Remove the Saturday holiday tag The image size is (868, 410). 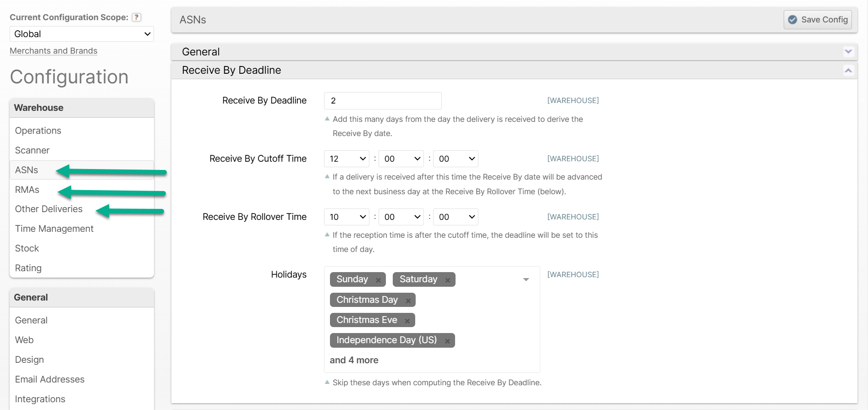click(447, 280)
